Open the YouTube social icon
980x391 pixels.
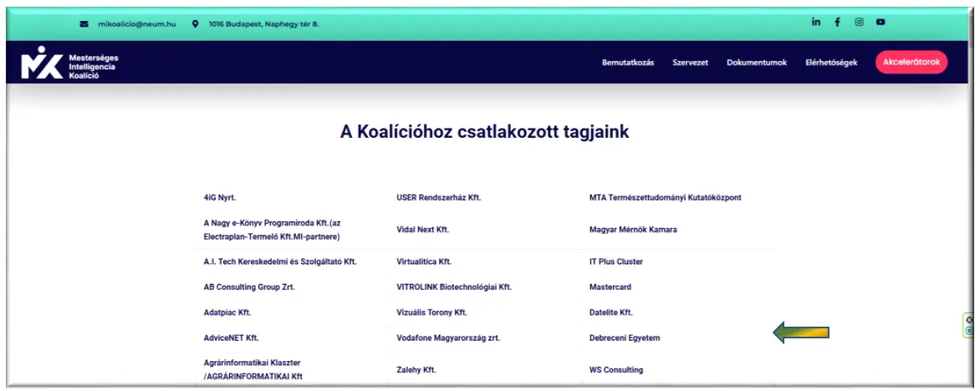coord(880,23)
